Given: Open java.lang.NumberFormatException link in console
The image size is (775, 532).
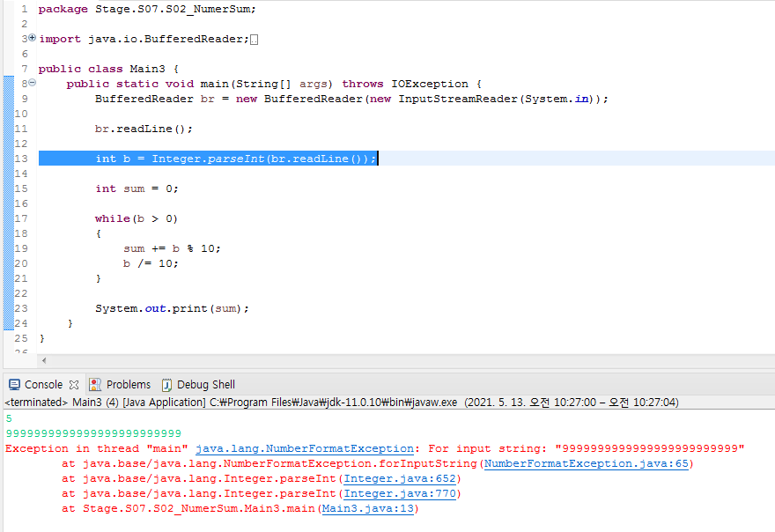Looking at the screenshot, I should [x=305, y=449].
